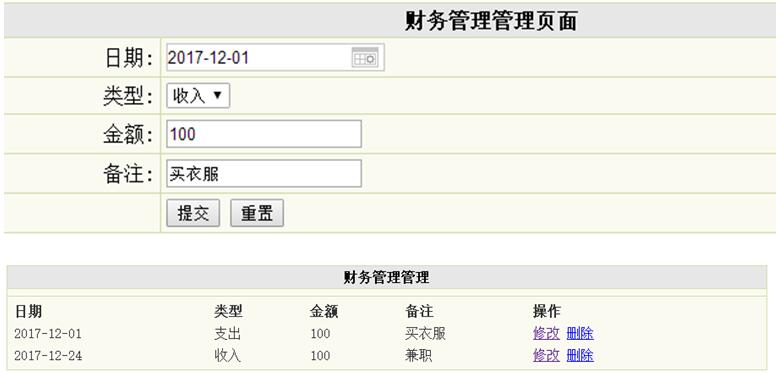Select the 2017-12-01 date cell in table

48,334
